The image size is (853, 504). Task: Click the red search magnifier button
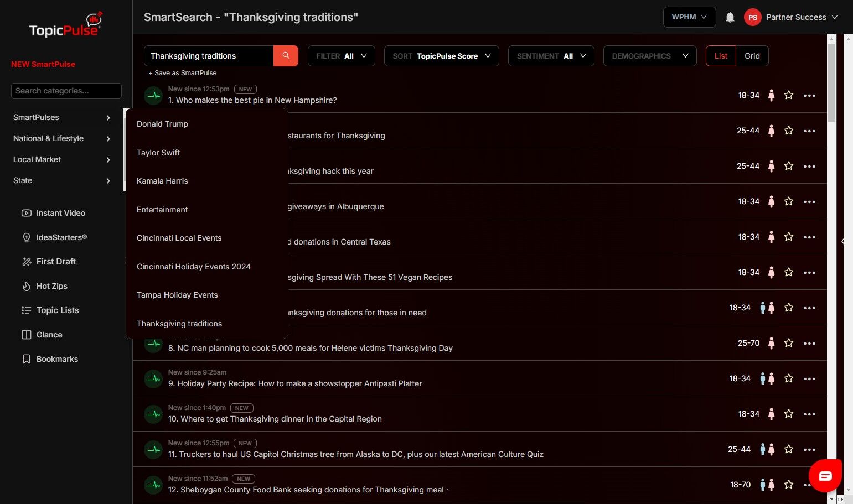(286, 56)
